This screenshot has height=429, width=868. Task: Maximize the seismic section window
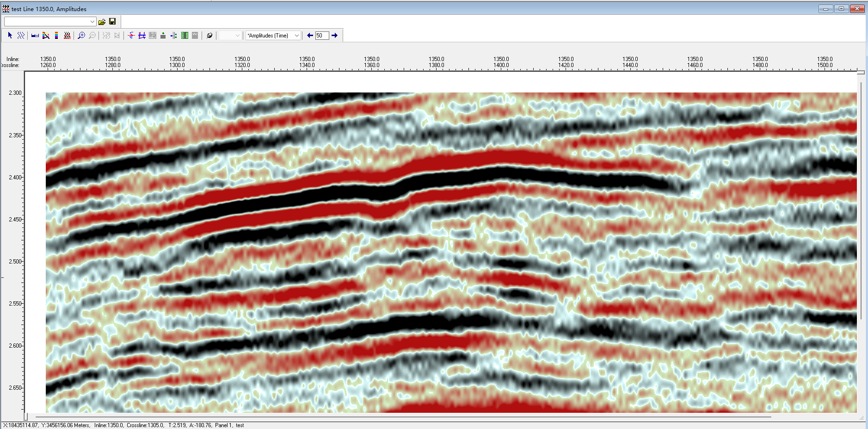841,8
